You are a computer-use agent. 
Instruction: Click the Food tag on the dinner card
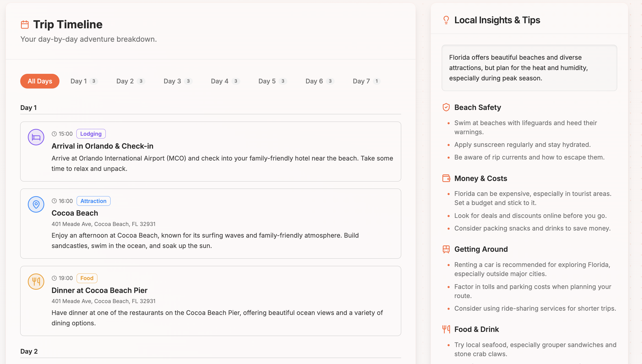pyautogui.click(x=87, y=278)
